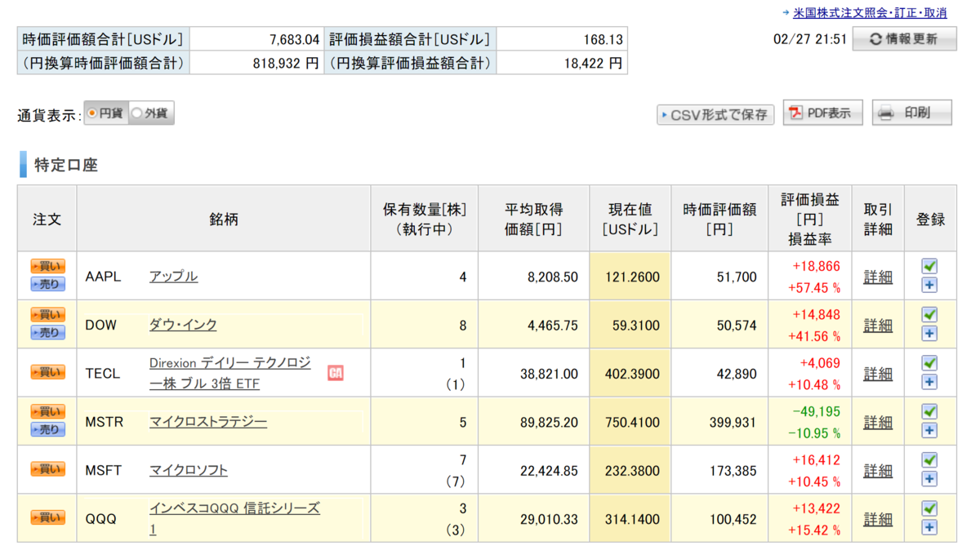Select the 外貨 currency display option
The image size is (980, 550).
tap(150, 113)
